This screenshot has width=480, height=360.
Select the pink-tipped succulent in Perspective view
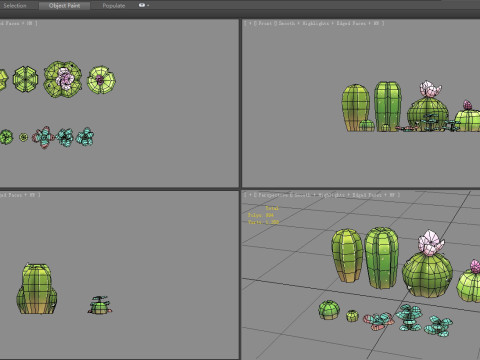pos(379,321)
